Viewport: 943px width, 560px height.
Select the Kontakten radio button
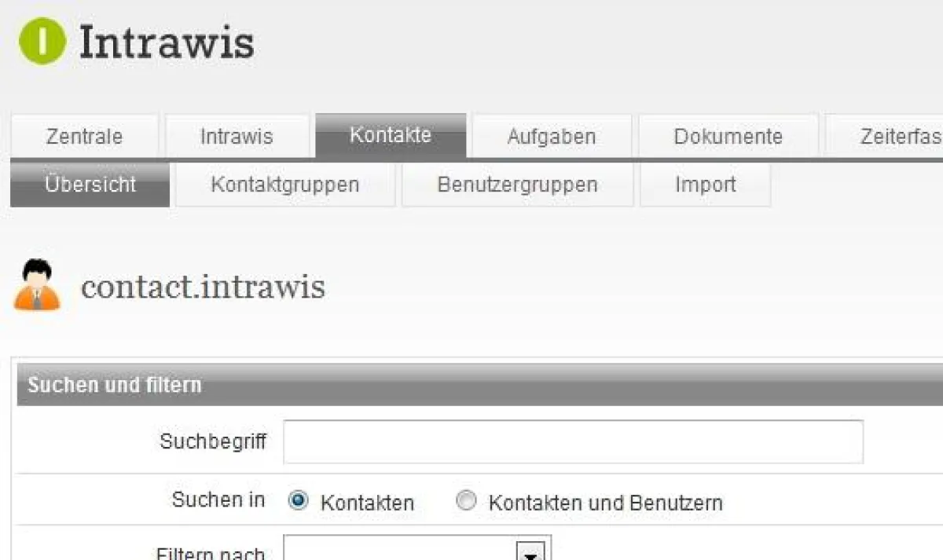point(299,500)
